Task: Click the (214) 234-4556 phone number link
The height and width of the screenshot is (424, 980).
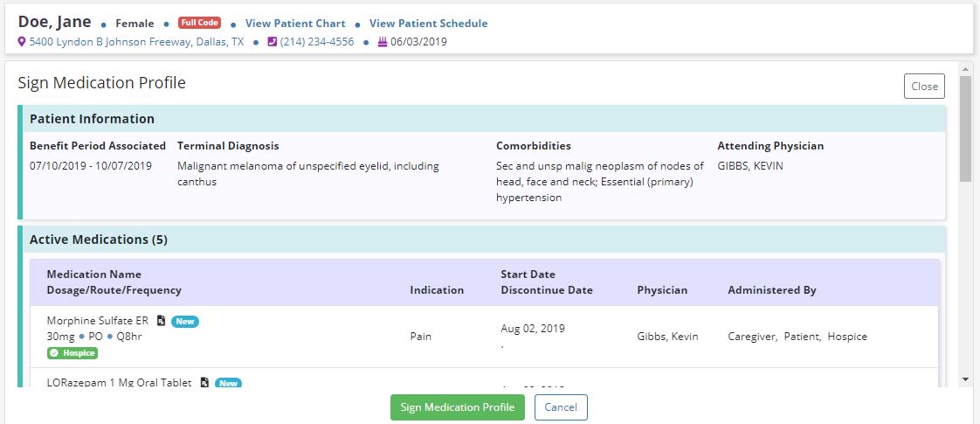Action: tap(316, 42)
